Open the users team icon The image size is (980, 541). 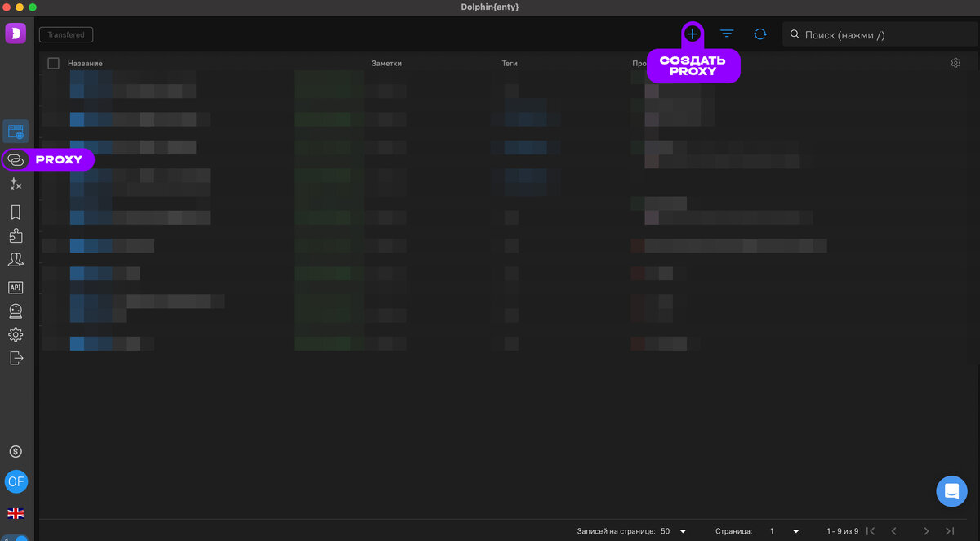pos(16,260)
